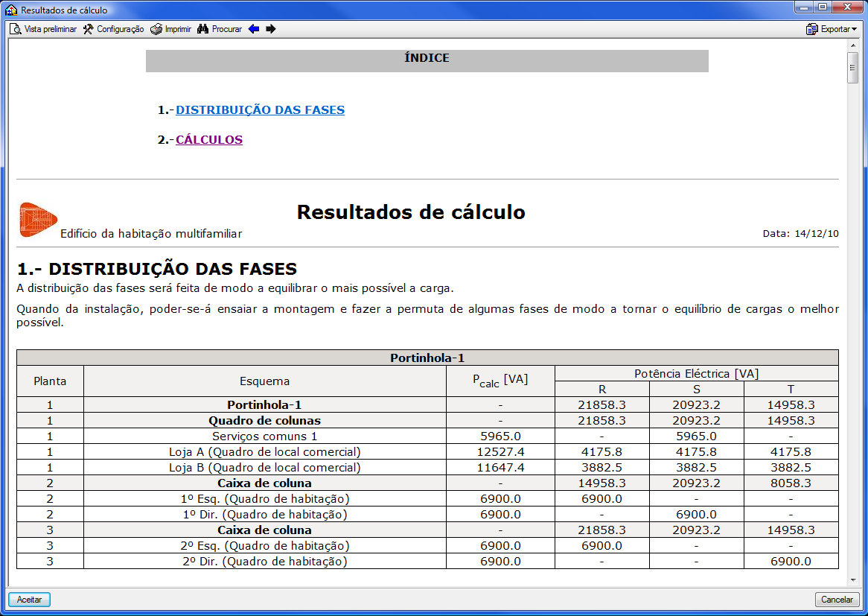This screenshot has width=868, height=616.
Task: Follow the CÁLCULOS index link
Action: (208, 140)
